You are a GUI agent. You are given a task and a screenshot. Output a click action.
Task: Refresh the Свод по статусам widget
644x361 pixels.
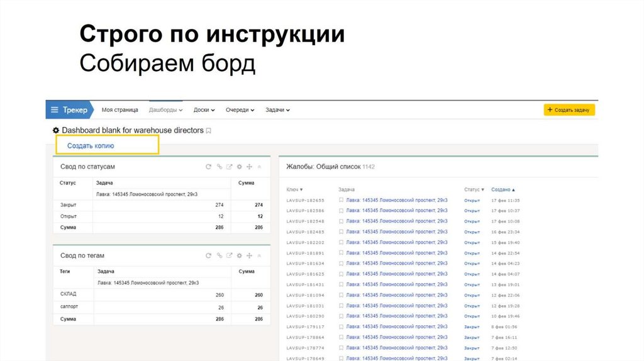pos(209,167)
